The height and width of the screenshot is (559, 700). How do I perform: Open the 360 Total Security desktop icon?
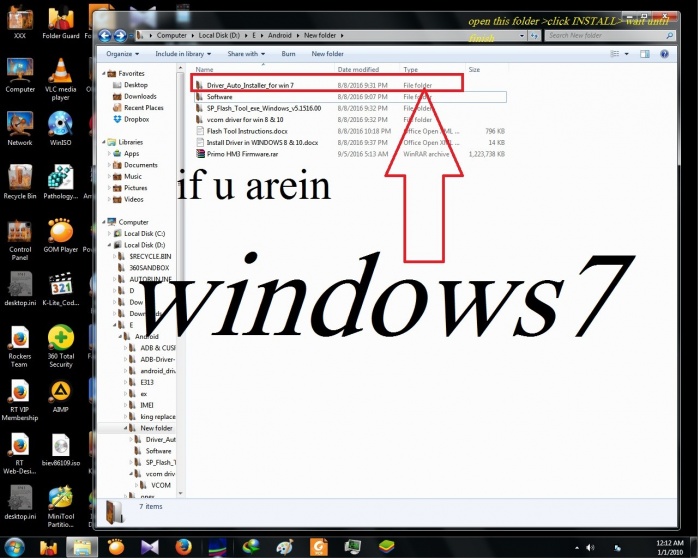pos(61,346)
